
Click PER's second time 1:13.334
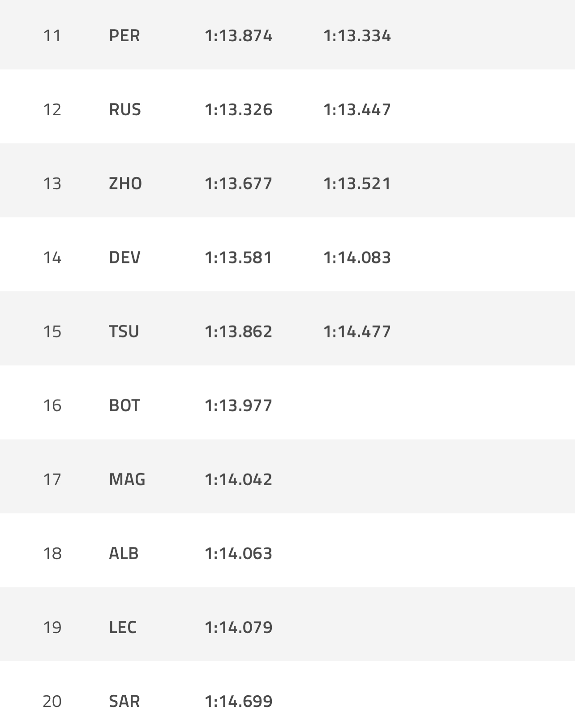click(x=357, y=35)
